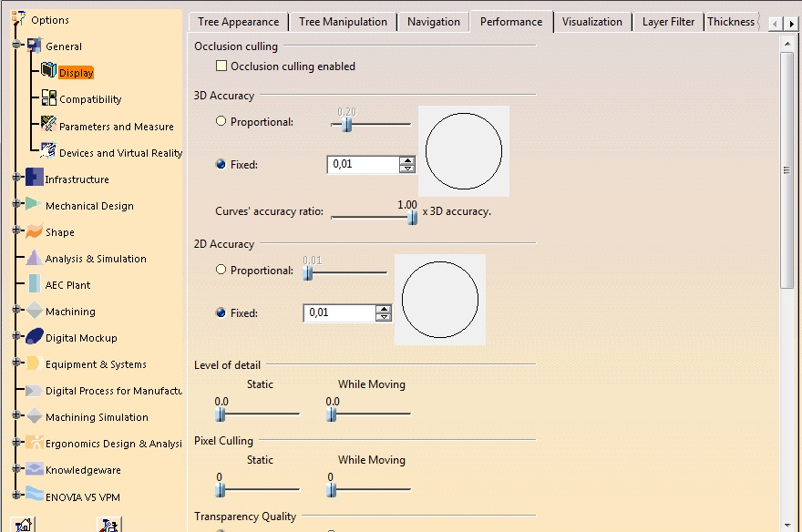Open the Digital Mockup category icon

(35, 336)
